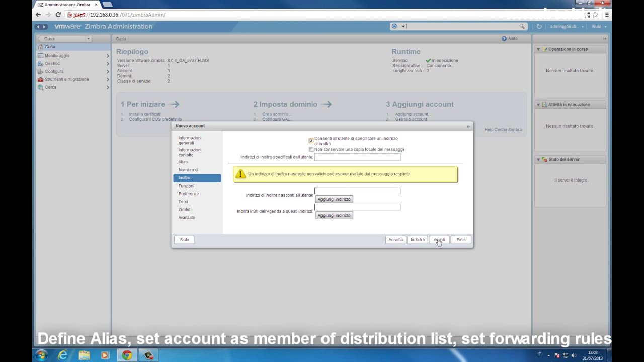Viewport: 644px width, 362px height.
Task: Expand the Monitoraggio chevron
Action: (x=108, y=55)
